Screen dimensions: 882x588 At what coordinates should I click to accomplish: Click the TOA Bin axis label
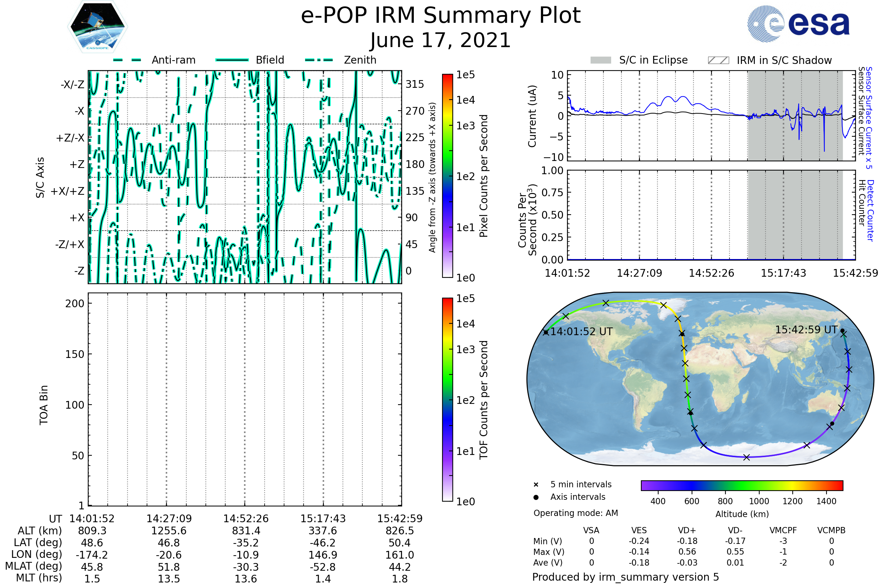tap(44, 405)
